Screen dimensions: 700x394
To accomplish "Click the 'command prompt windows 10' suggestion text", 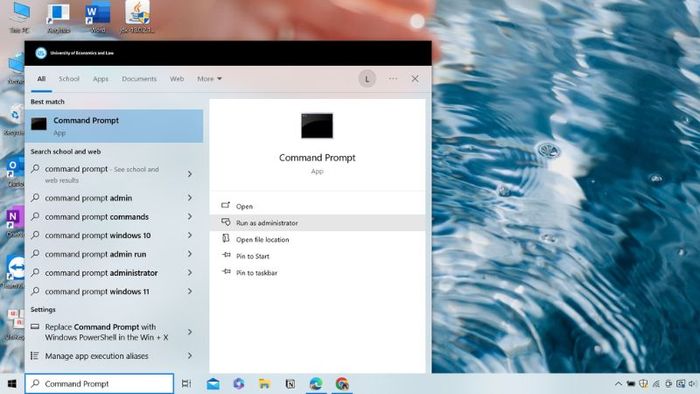I will coord(98,235).
